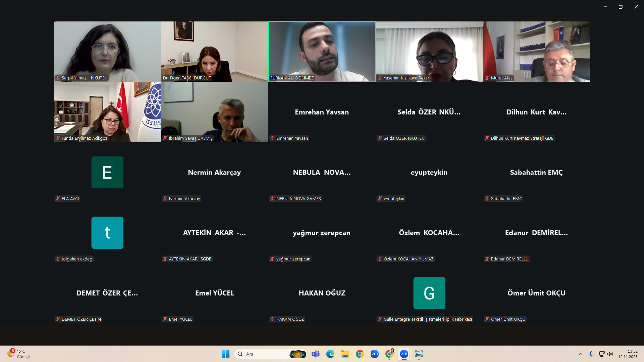Open Chrome with profile picture icon
The image size is (644, 362).
click(x=389, y=354)
